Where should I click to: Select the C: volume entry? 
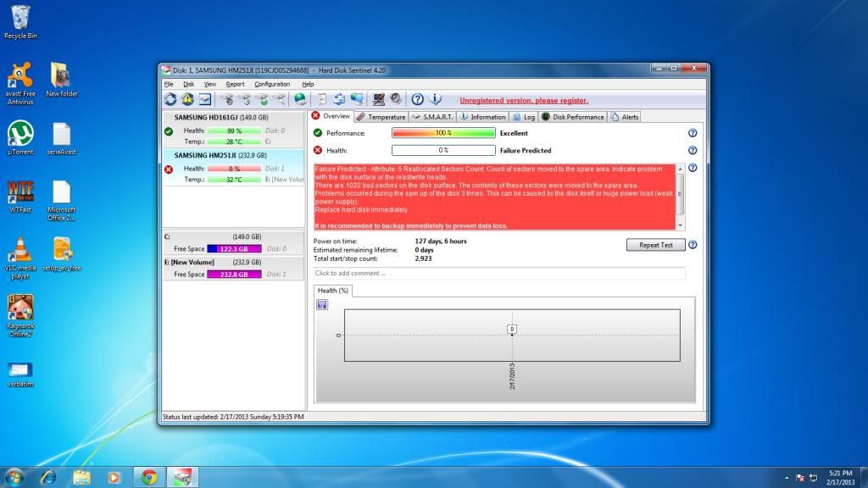233,243
